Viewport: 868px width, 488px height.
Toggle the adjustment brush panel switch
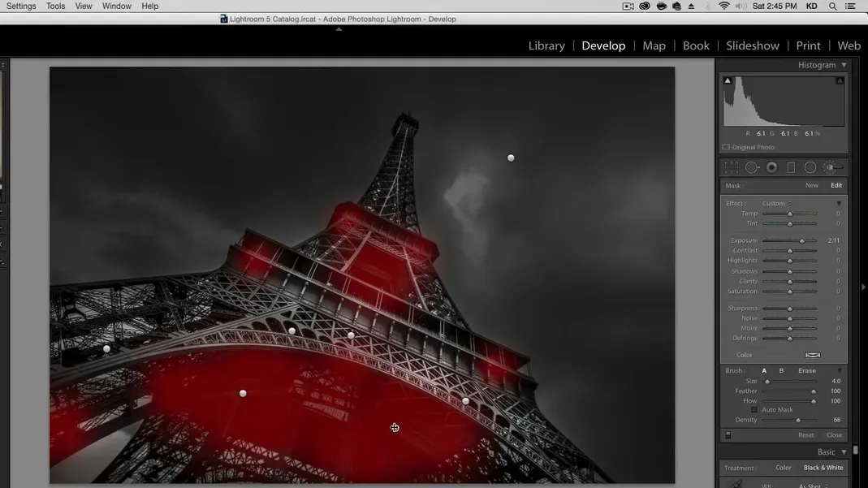click(728, 435)
